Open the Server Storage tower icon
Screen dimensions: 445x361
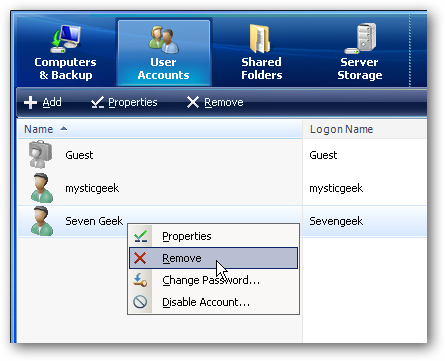(361, 39)
